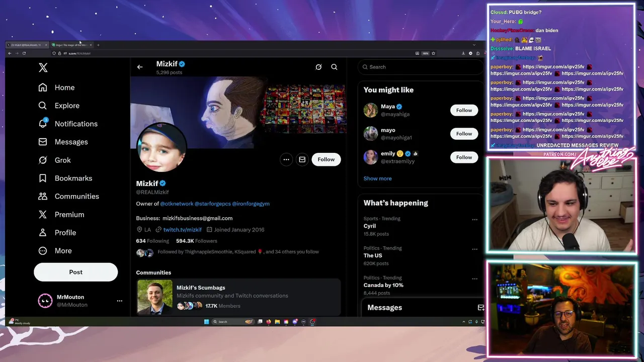Click Show more under You might like
Screen dimensions: 644x362
(377, 178)
